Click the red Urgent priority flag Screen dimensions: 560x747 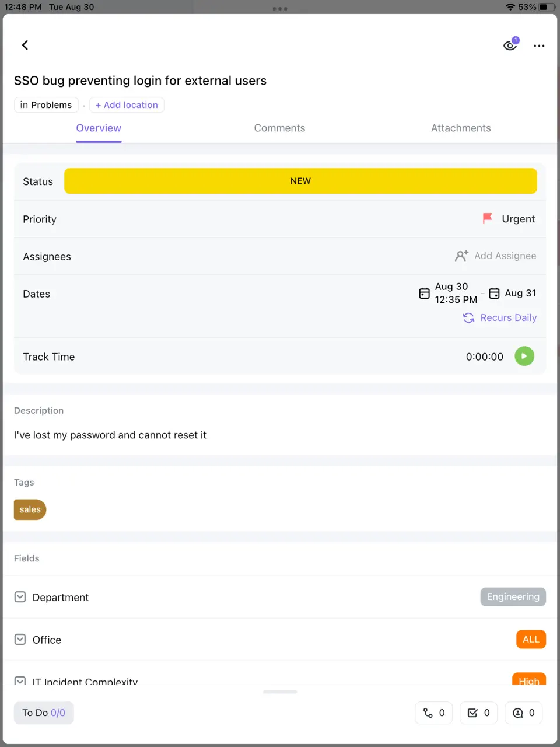[x=488, y=219]
